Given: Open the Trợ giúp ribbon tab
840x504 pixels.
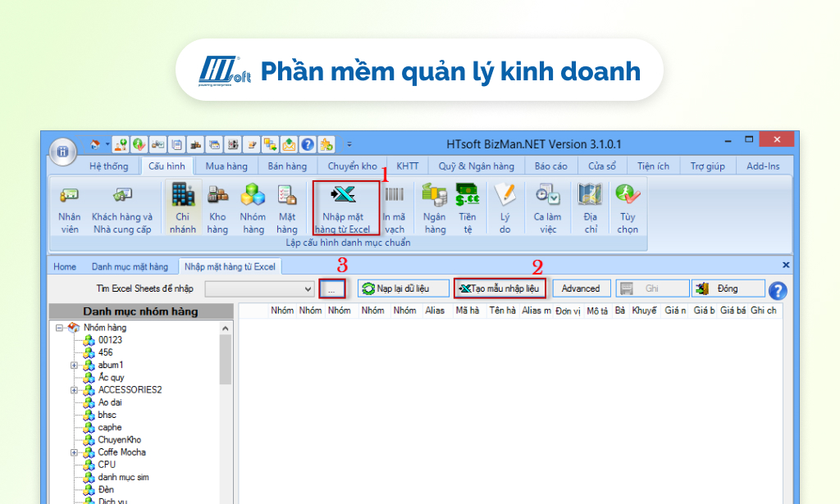Looking at the screenshot, I should coord(708,166).
